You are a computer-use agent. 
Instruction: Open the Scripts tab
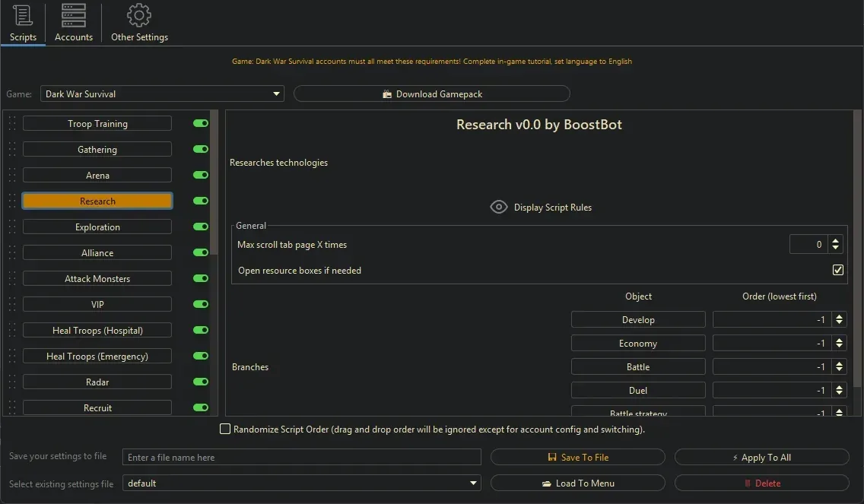23,23
